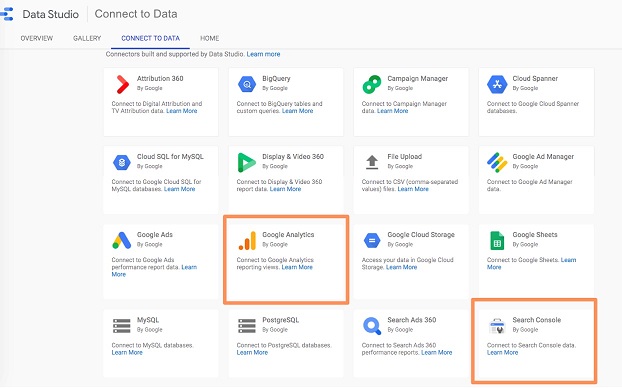Viewport: 622px width, 388px height.
Task: Click the PostgreSQL database stack icon
Action: coord(247,326)
